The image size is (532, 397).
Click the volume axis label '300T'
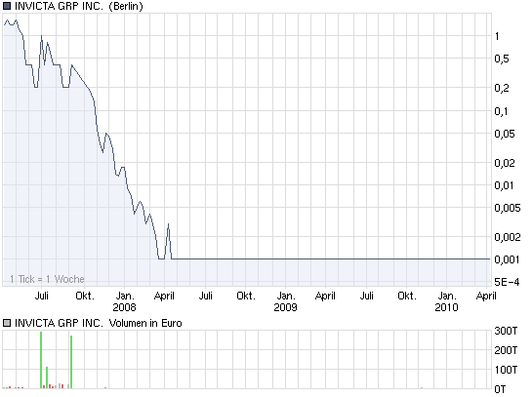506,331
